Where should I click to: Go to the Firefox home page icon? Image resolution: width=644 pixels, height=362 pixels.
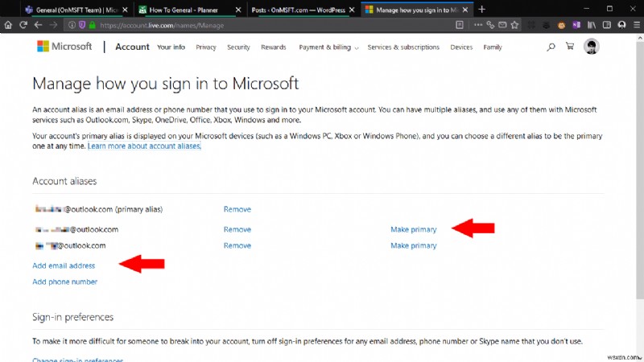[8, 25]
